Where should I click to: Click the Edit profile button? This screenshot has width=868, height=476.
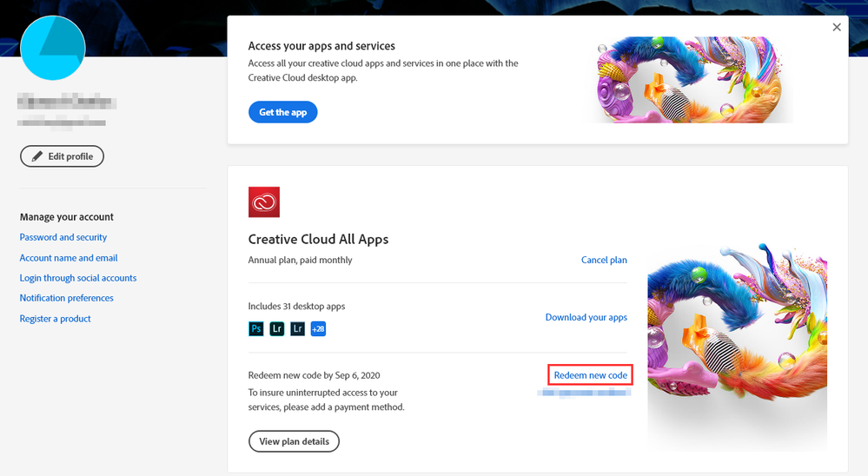(62, 156)
